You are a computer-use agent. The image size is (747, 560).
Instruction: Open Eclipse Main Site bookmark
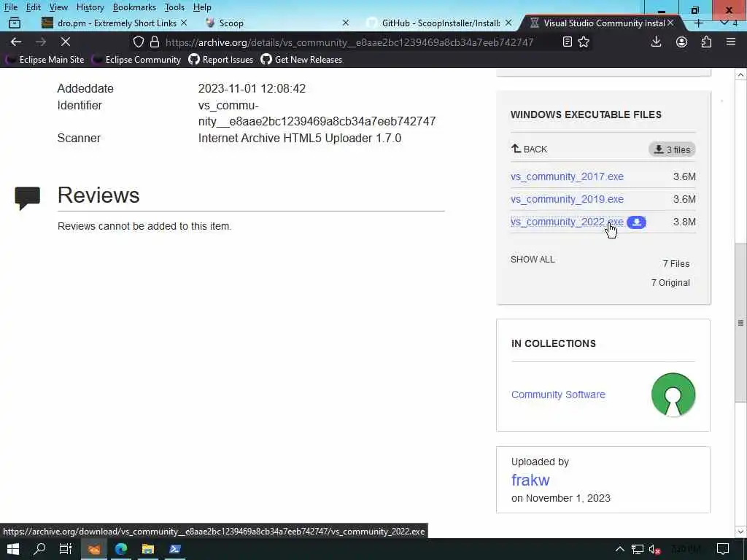[x=44, y=60]
